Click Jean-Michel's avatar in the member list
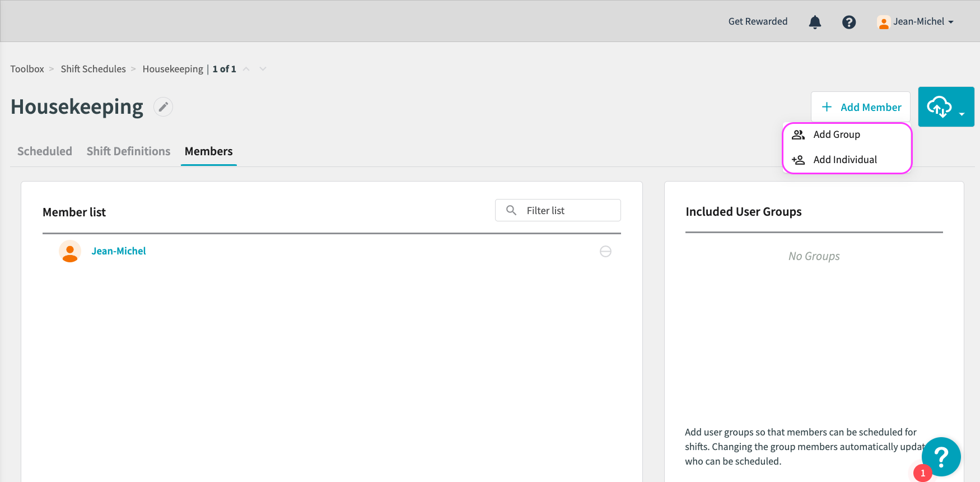This screenshot has width=980, height=482. (70, 251)
